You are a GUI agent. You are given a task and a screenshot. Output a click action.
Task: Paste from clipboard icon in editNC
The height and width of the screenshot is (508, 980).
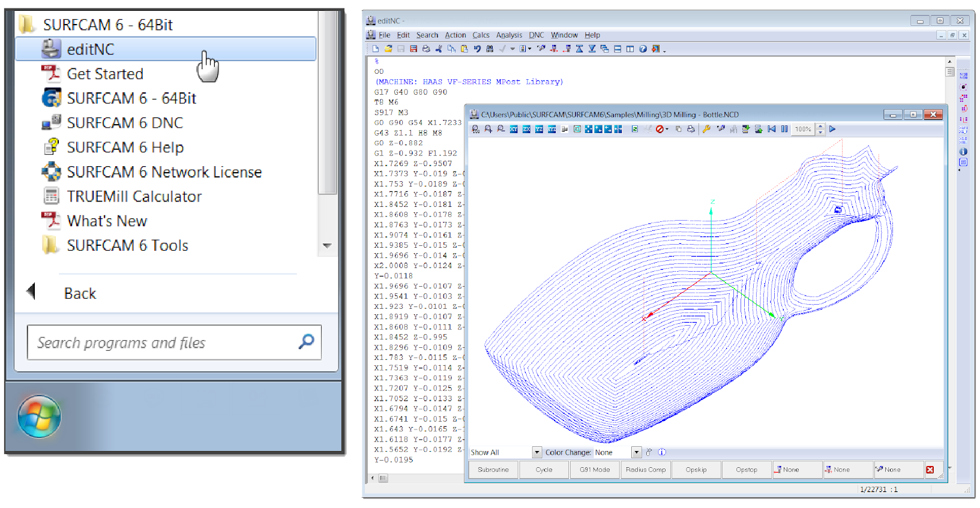coord(464,49)
